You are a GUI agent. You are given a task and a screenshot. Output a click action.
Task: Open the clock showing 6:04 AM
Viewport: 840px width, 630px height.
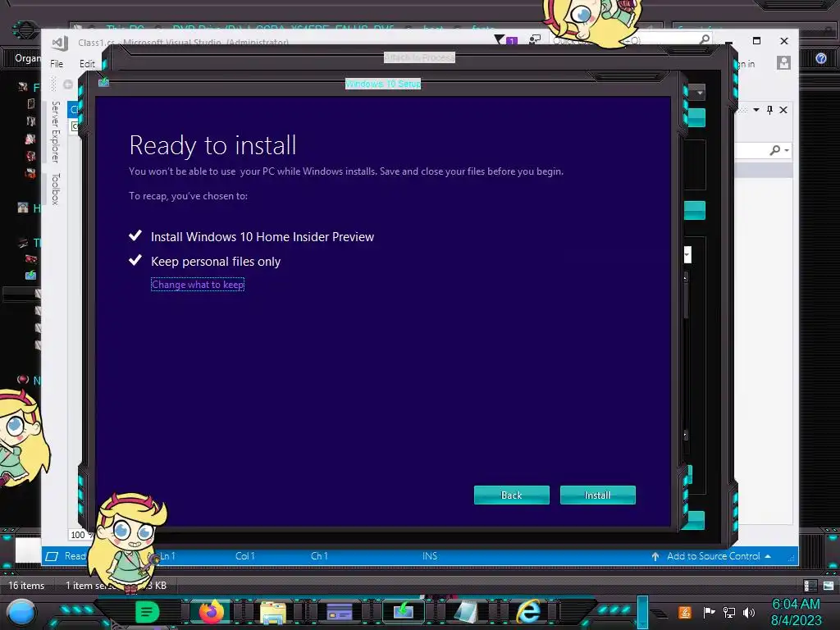[x=796, y=612]
